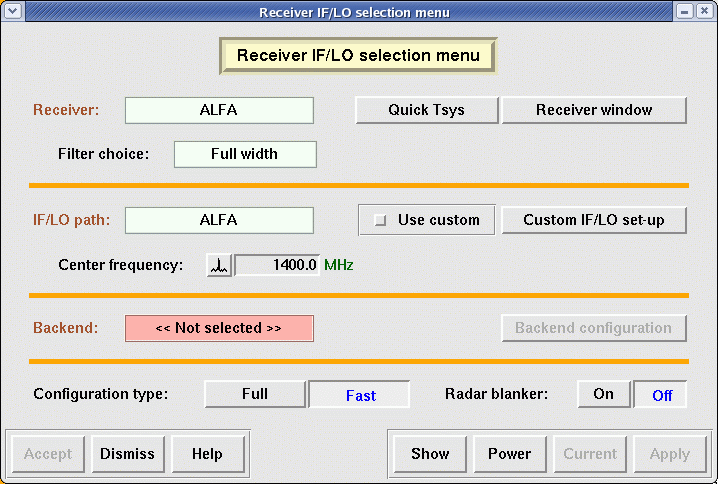Open the Receiver window
Viewport: 718px width, 484px height.
pos(594,110)
